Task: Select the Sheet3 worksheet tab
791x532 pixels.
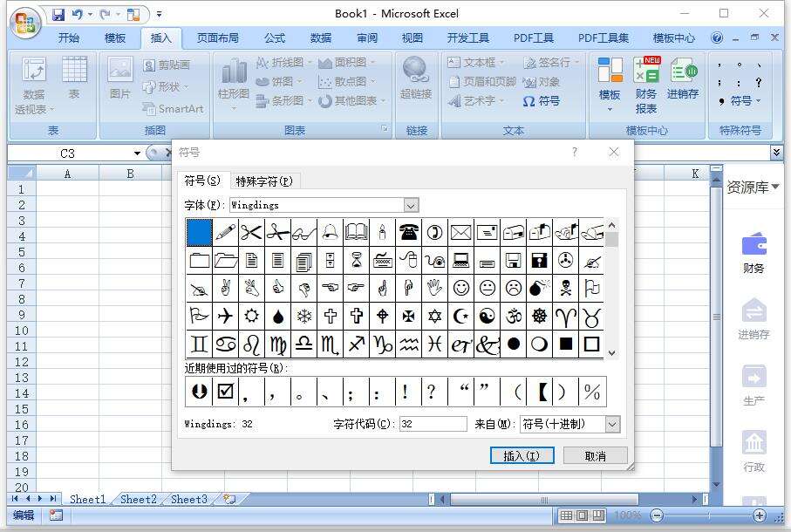Action: coord(189,499)
